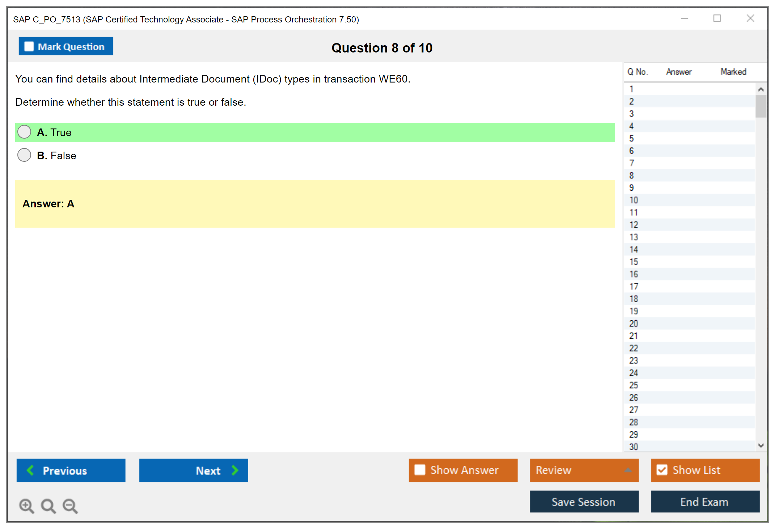
Task: Click the zoom in magnifier icon
Action: [26, 506]
